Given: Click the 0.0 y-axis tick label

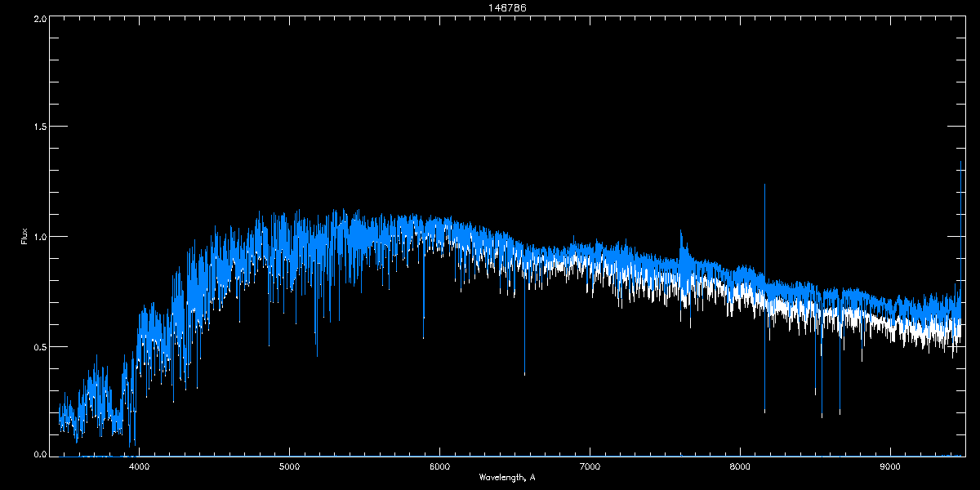Looking at the screenshot, I should pyautogui.click(x=38, y=454).
